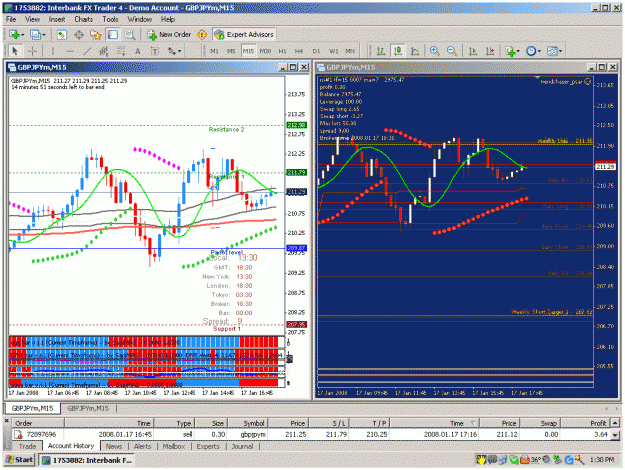625x470 pixels.
Task: Select the Crosshair tool
Action: coord(32,51)
